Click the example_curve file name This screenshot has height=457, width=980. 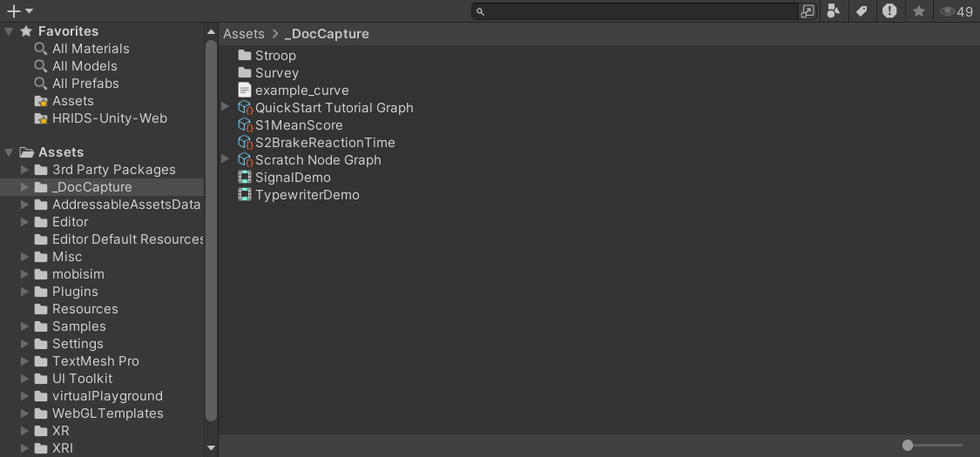[302, 91]
